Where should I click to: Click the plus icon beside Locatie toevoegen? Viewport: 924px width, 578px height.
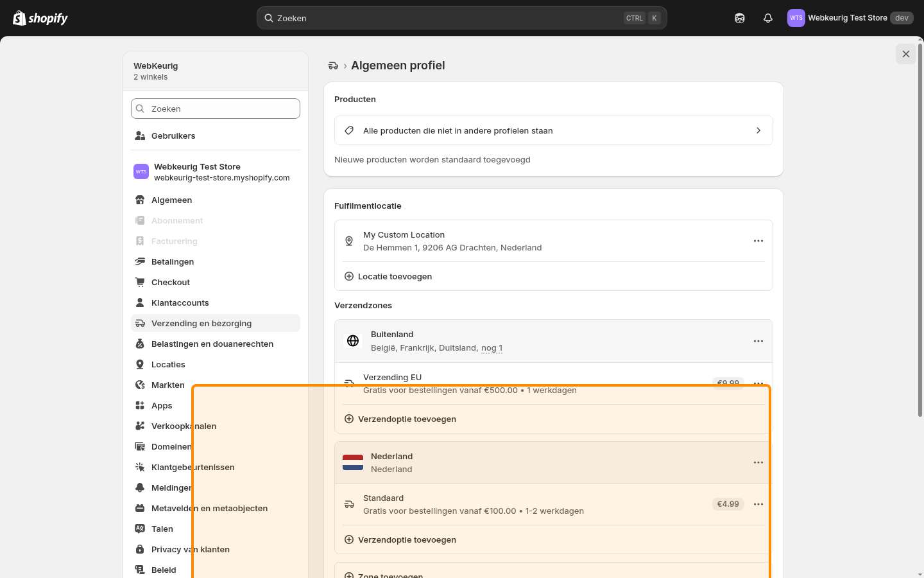coord(349,276)
